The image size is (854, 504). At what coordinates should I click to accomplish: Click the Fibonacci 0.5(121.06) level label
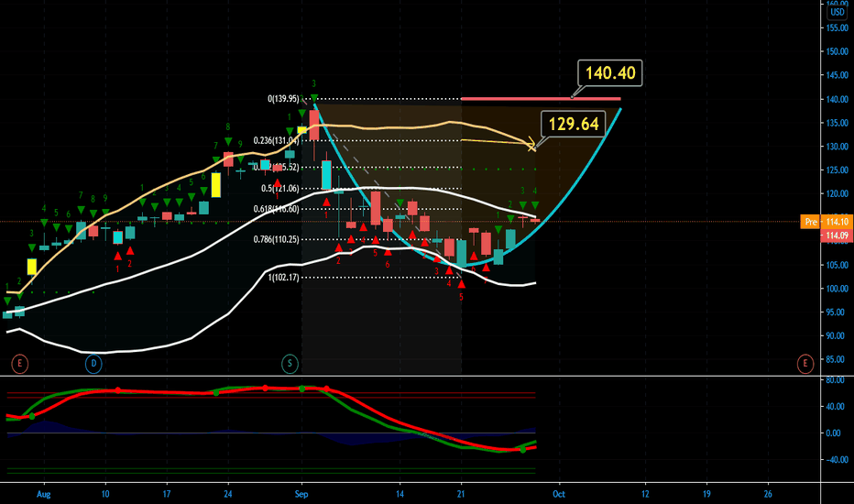coord(280,189)
